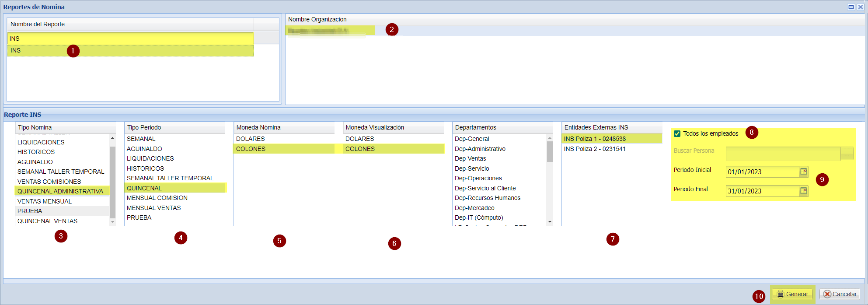
Task: Open the Periodo Final calendar picker
Action: (x=804, y=191)
